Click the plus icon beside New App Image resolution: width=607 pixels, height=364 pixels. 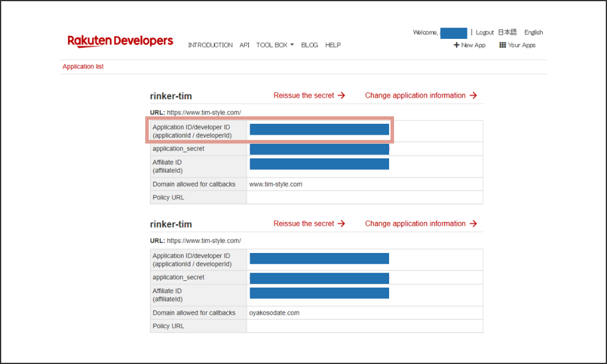(456, 45)
